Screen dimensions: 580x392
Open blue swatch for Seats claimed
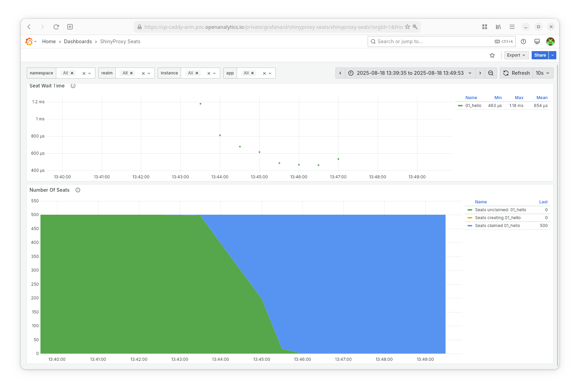coord(470,226)
